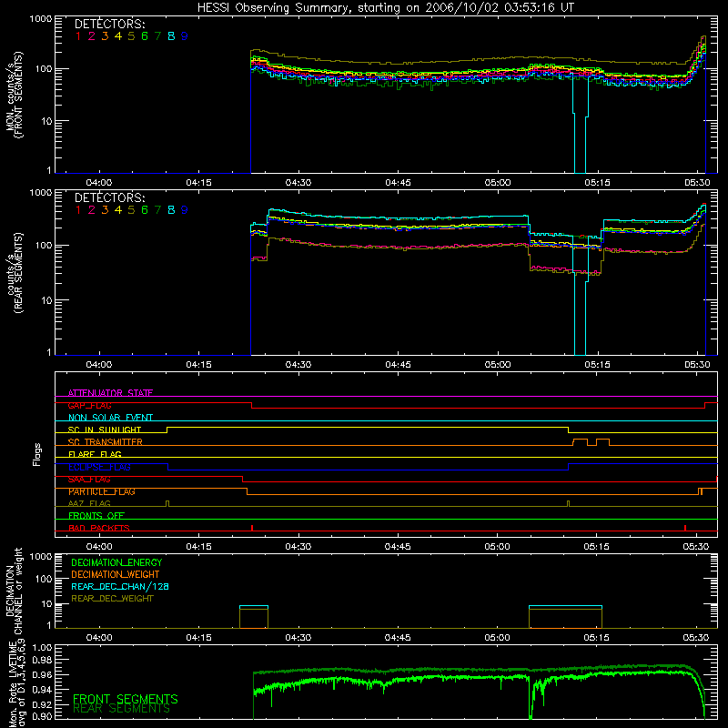Click magenta detector '2' in rear segments legend

(92, 210)
